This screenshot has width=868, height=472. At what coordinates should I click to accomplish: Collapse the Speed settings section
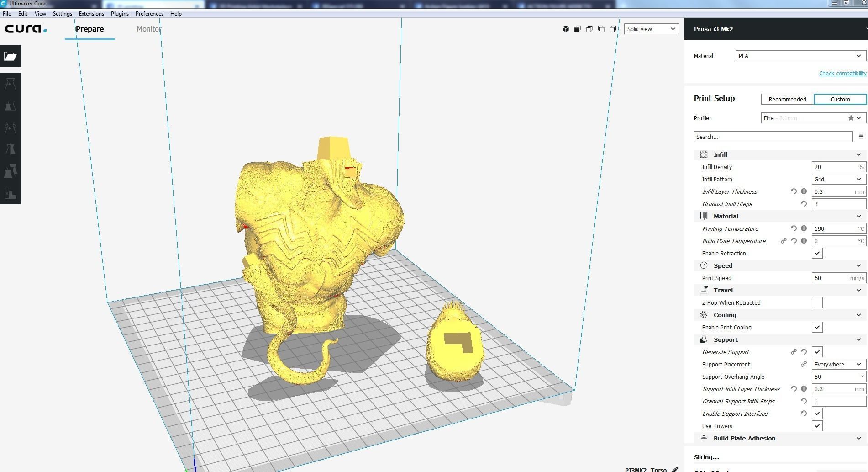780,265
